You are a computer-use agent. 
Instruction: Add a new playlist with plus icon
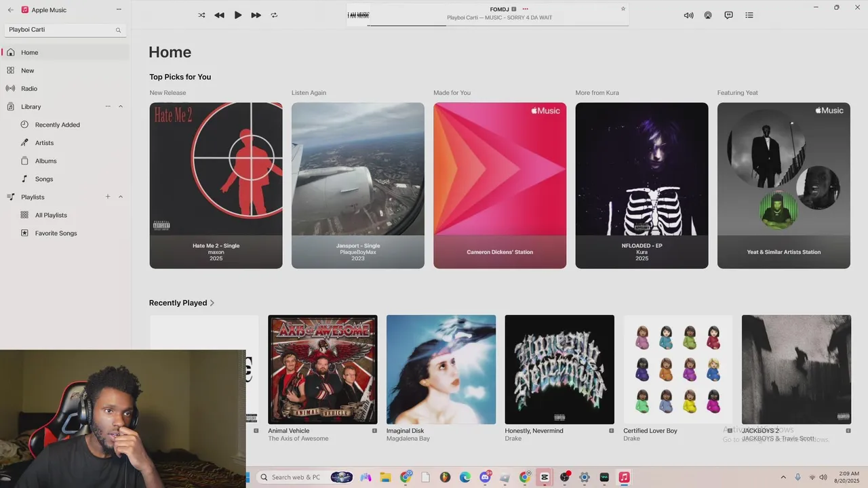[108, 197]
